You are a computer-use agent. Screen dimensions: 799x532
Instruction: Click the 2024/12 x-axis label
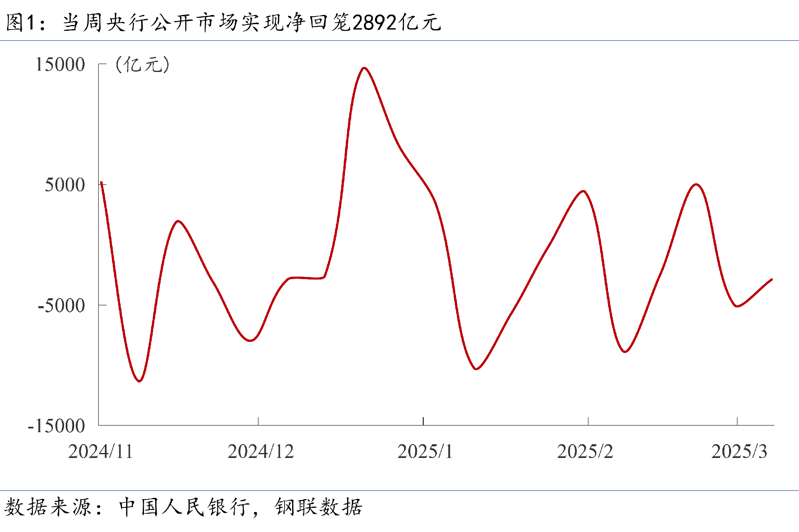coord(261,452)
